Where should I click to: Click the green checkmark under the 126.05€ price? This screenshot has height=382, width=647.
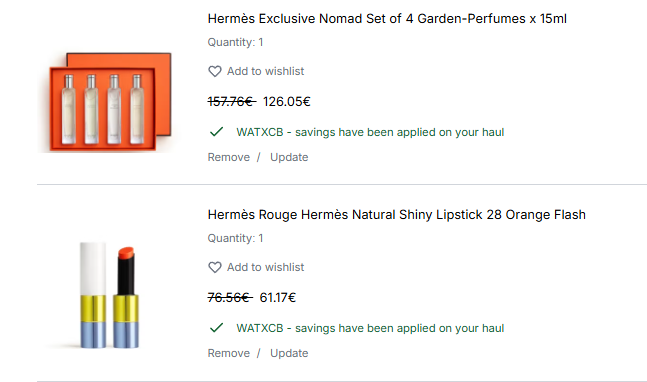pyautogui.click(x=216, y=132)
